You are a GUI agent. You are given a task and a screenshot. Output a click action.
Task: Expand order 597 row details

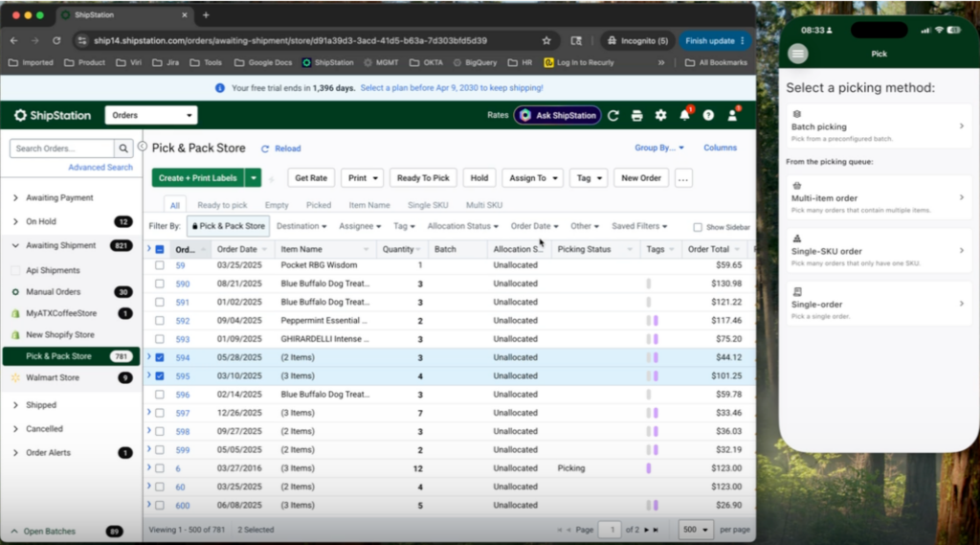pyautogui.click(x=149, y=413)
